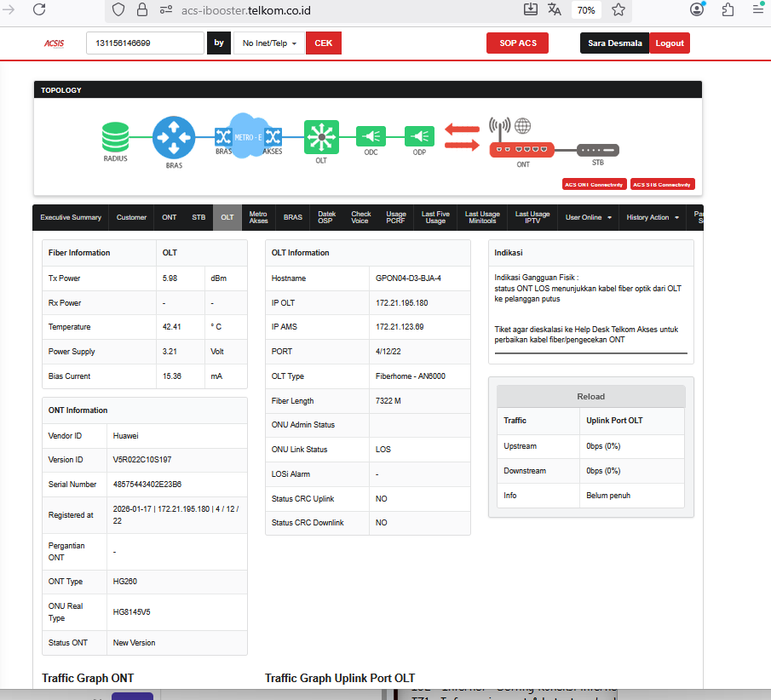
Task: Open Last Five Usage tab
Action: (435, 217)
